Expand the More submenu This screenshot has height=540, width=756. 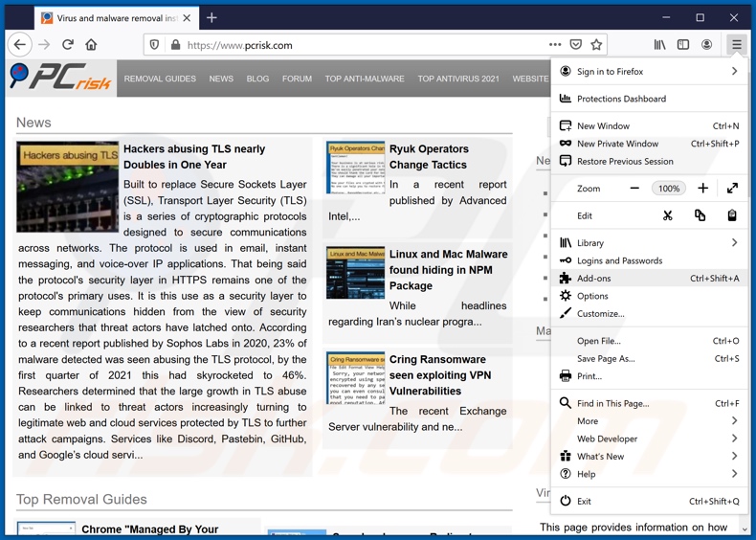click(x=734, y=421)
